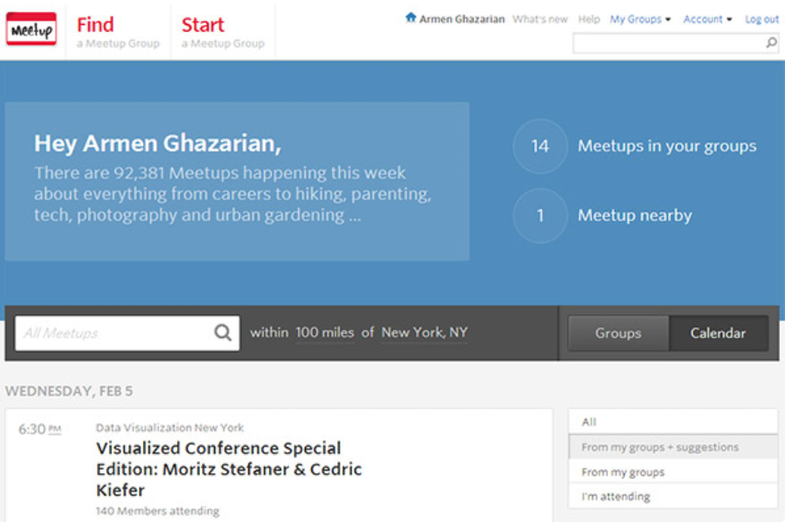Select the From my groups filter

673,471
